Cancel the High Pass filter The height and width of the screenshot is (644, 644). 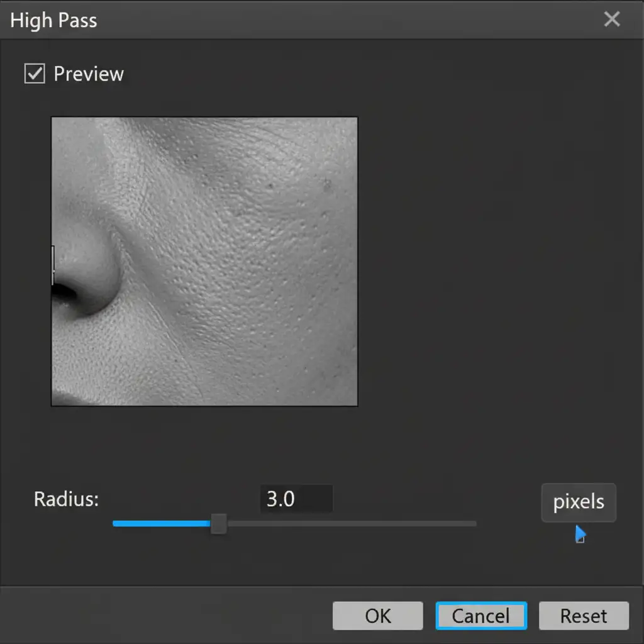click(x=481, y=616)
